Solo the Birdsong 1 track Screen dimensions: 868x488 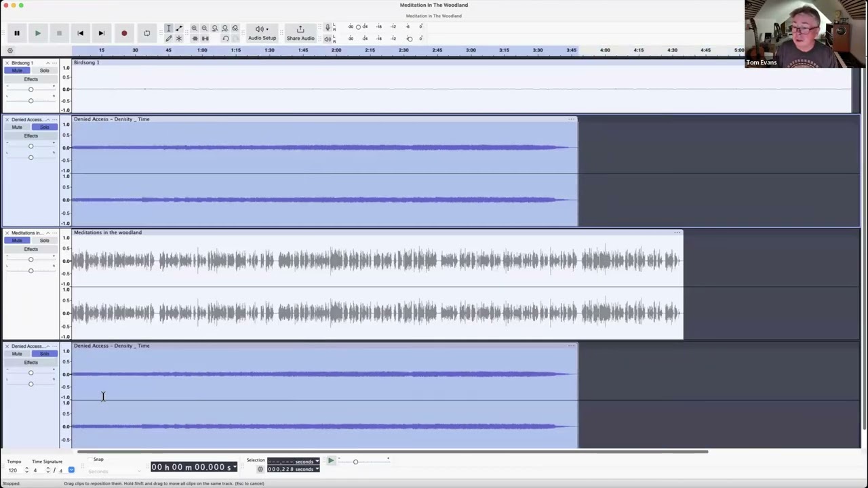(x=44, y=70)
